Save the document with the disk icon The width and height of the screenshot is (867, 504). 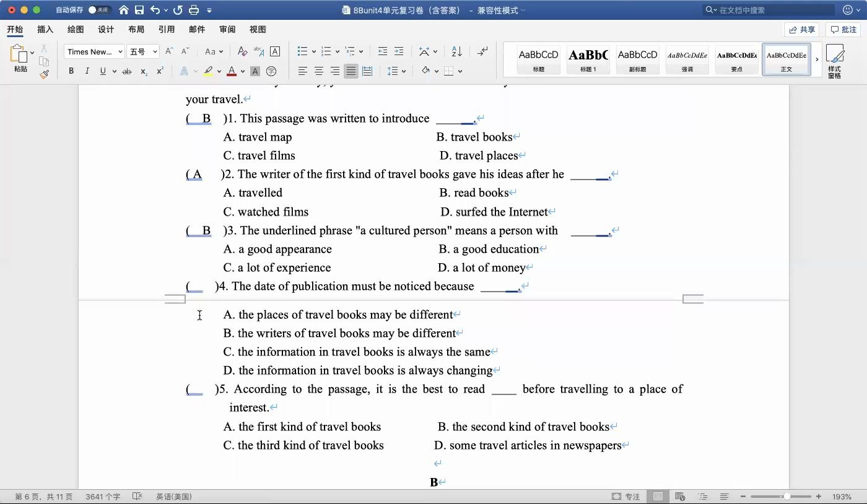[139, 10]
